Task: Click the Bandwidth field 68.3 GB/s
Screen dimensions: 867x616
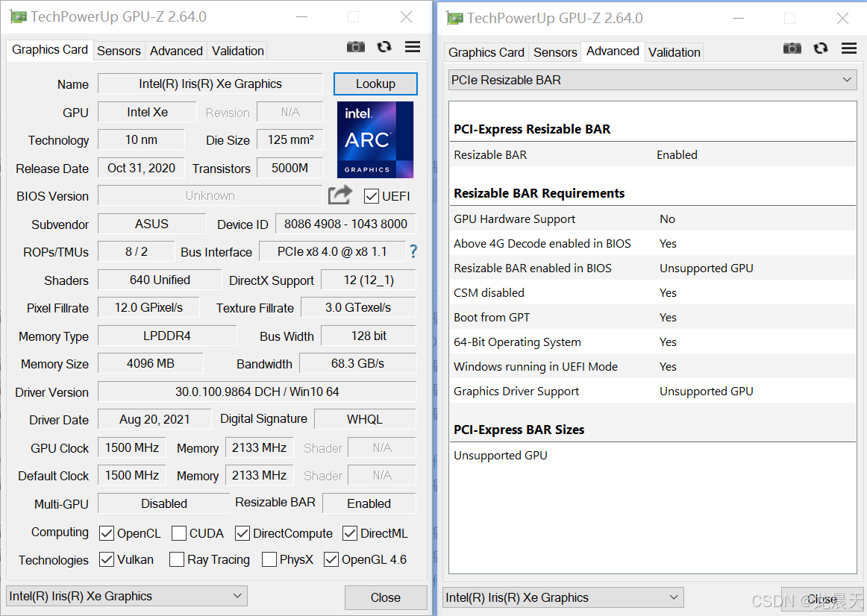Action: point(357,363)
